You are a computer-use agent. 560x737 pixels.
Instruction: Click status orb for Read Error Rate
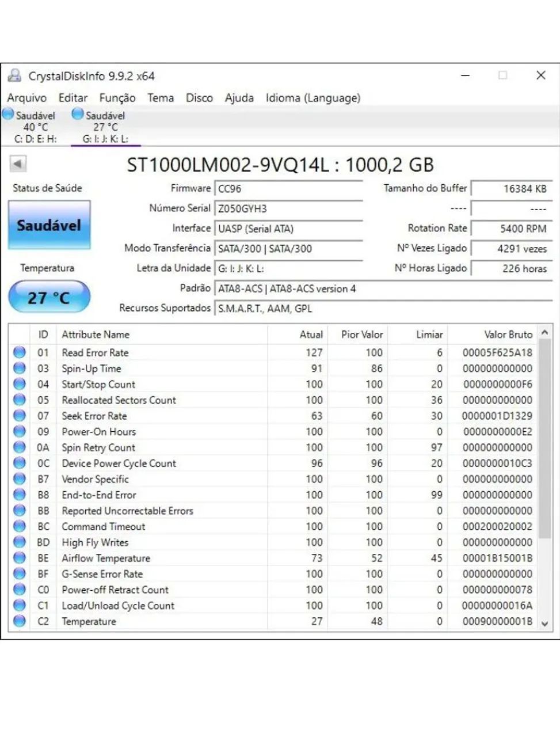pos(20,352)
